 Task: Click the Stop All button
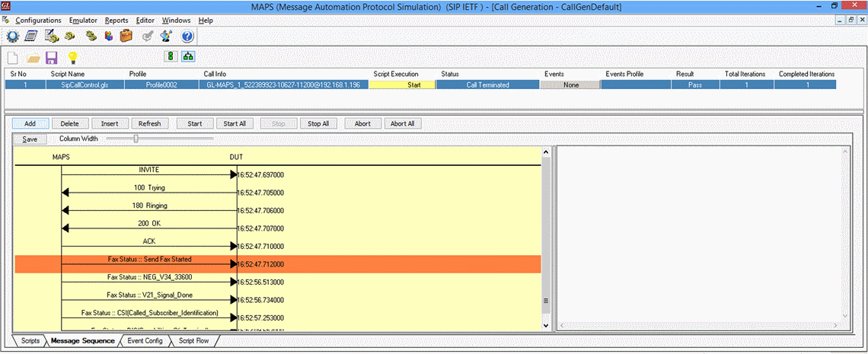[318, 123]
